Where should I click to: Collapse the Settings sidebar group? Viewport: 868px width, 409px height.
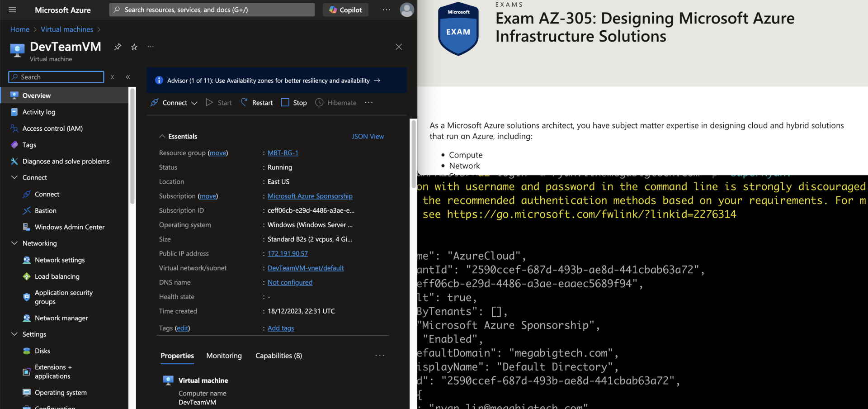point(14,334)
